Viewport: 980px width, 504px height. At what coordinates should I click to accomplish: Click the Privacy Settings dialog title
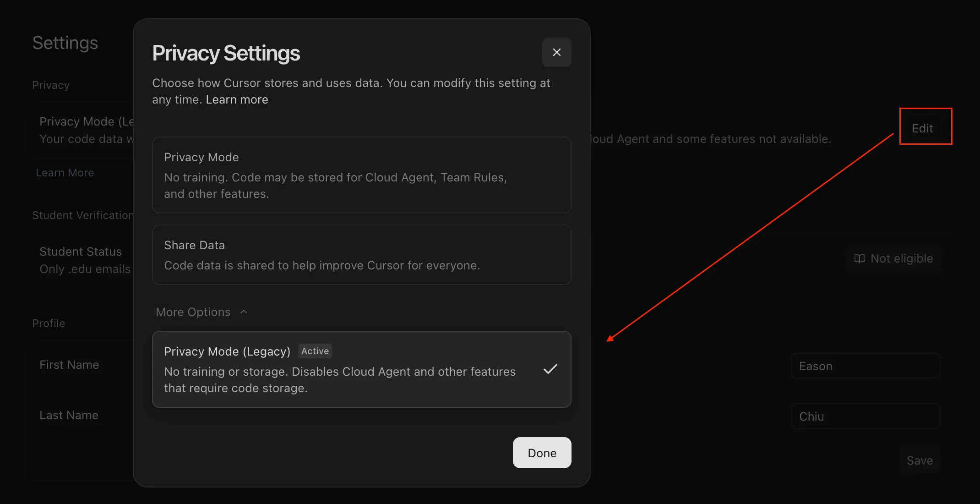(226, 53)
